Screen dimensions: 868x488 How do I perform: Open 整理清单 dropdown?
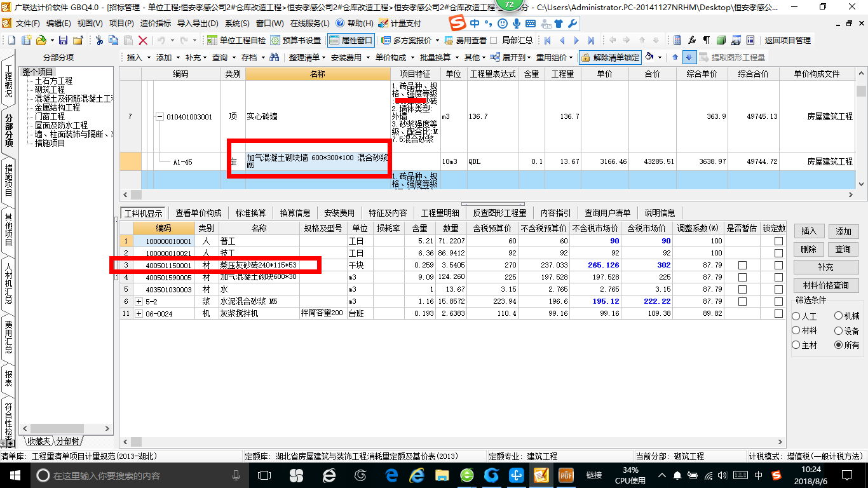click(306, 57)
